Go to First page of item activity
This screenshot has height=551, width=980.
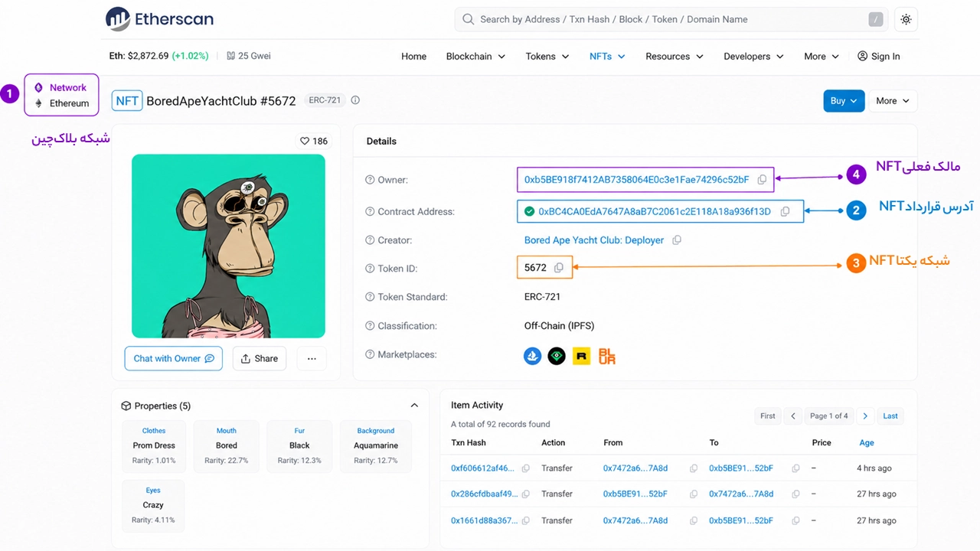coord(768,416)
